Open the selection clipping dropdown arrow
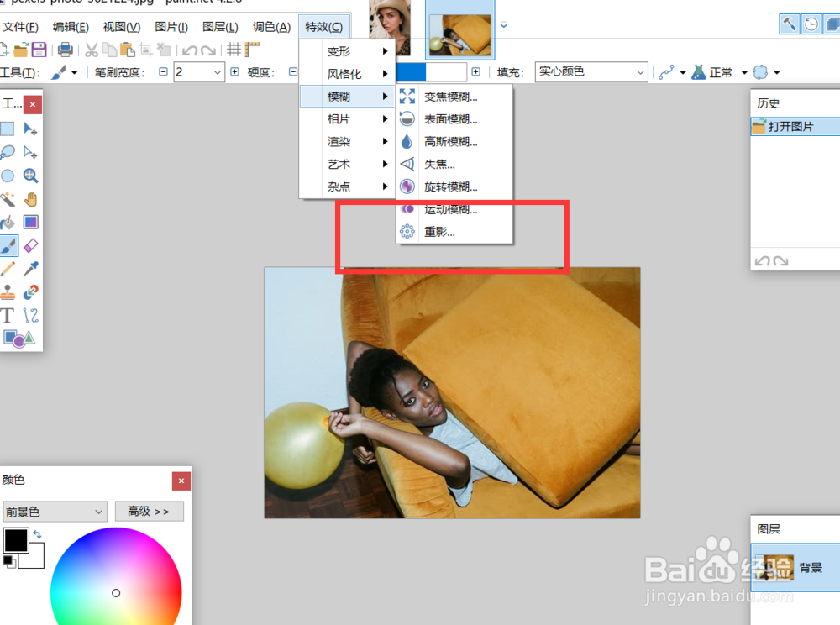 (x=777, y=73)
